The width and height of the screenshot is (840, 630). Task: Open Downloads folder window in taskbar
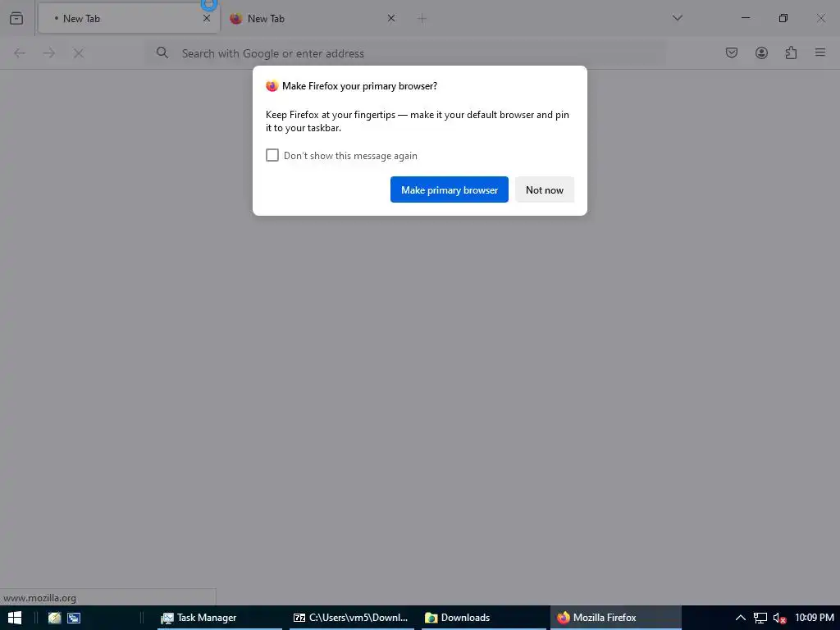[483, 618]
